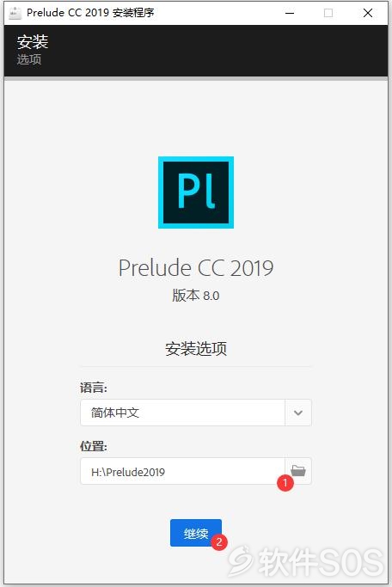This screenshot has height=587, width=392.
Task: Click the red number 2 annotation marker
Action: [x=219, y=541]
